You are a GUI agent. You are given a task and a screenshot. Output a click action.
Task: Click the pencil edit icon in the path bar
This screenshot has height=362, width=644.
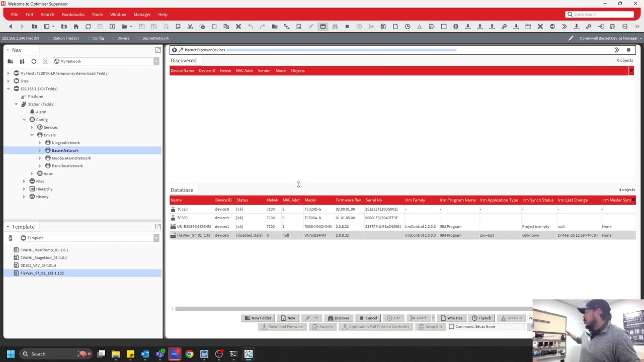point(571,38)
